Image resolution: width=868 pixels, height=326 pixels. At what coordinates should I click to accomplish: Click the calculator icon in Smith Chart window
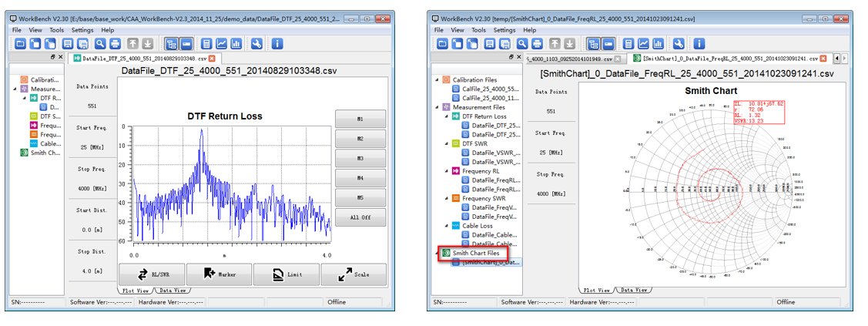pos(628,44)
